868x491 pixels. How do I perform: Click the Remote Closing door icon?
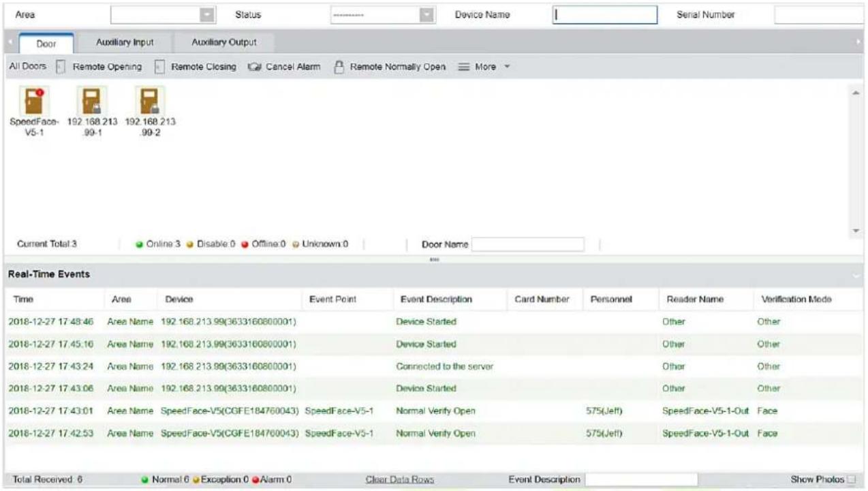click(x=159, y=67)
